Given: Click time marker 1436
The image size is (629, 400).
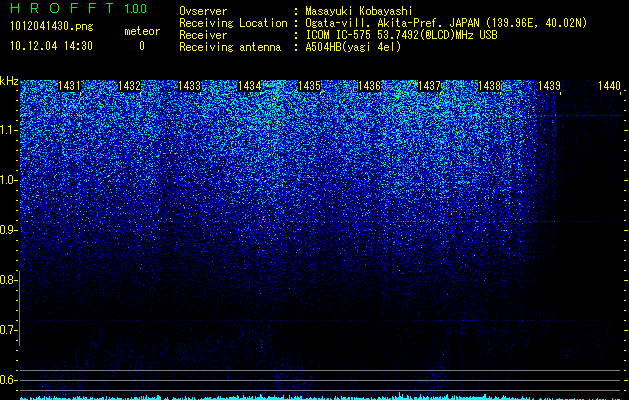Looking at the screenshot, I should [x=369, y=86].
